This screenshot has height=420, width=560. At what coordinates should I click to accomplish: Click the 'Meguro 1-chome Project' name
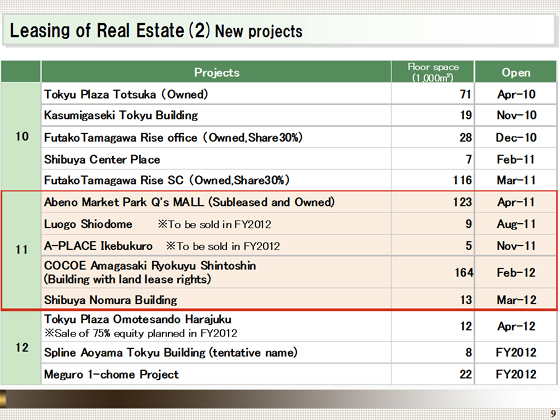tap(111, 374)
